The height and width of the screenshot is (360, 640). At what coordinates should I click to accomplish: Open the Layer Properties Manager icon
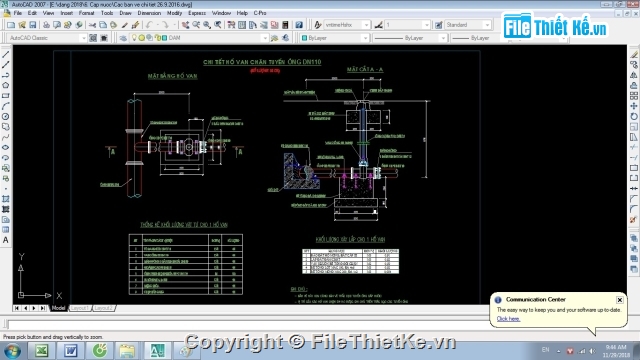click(x=123, y=38)
